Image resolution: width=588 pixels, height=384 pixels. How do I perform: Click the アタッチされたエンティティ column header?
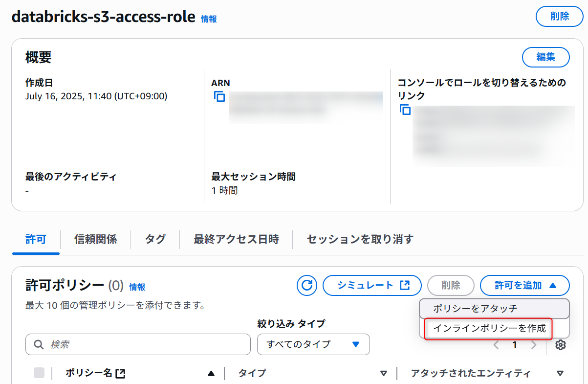coord(471,374)
